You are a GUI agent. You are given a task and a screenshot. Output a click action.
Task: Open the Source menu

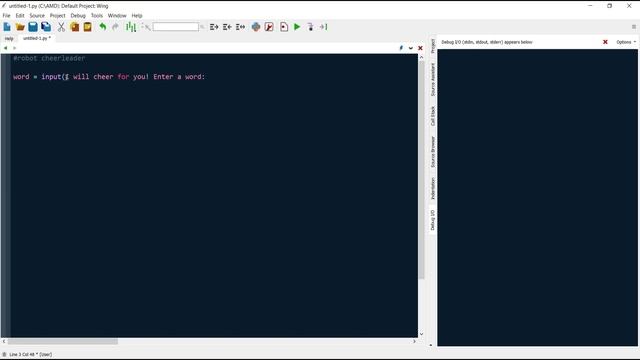click(x=37, y=16)
